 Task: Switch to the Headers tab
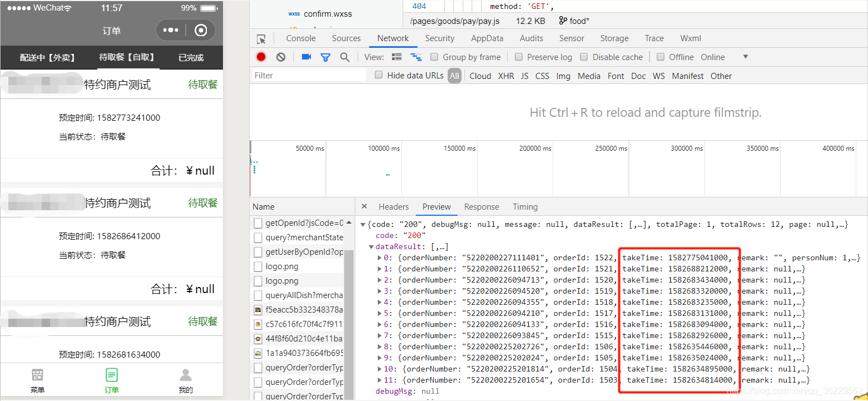click(x=394, y=207)
